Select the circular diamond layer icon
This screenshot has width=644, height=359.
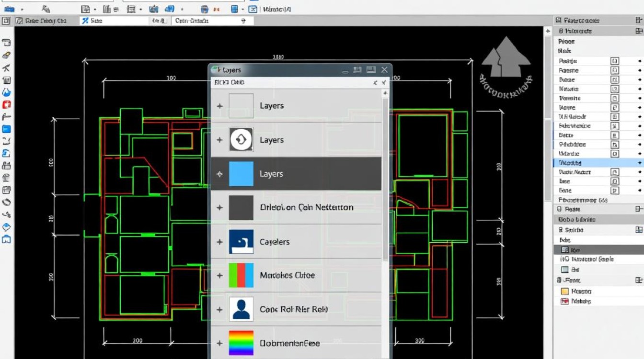click(241, 140)
